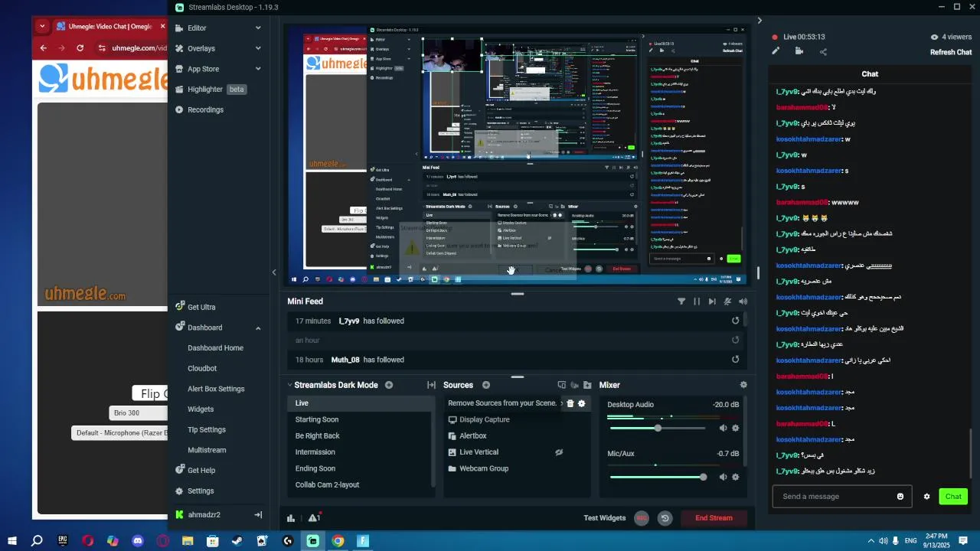Viewport: 980px width, 551px height.
Task: Expand the Editor chevron in the sidebar
Action: click(x=258, y=28)
